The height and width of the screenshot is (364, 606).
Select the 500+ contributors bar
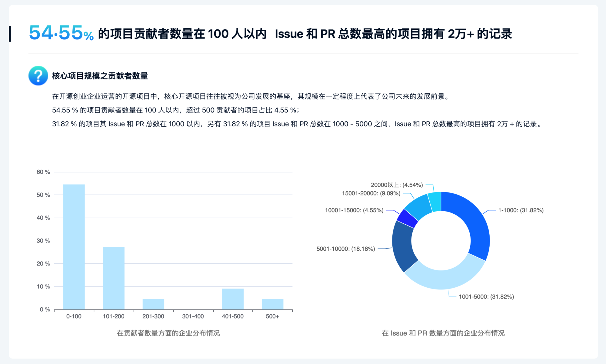pyautogui.click(x=272, y=304)
